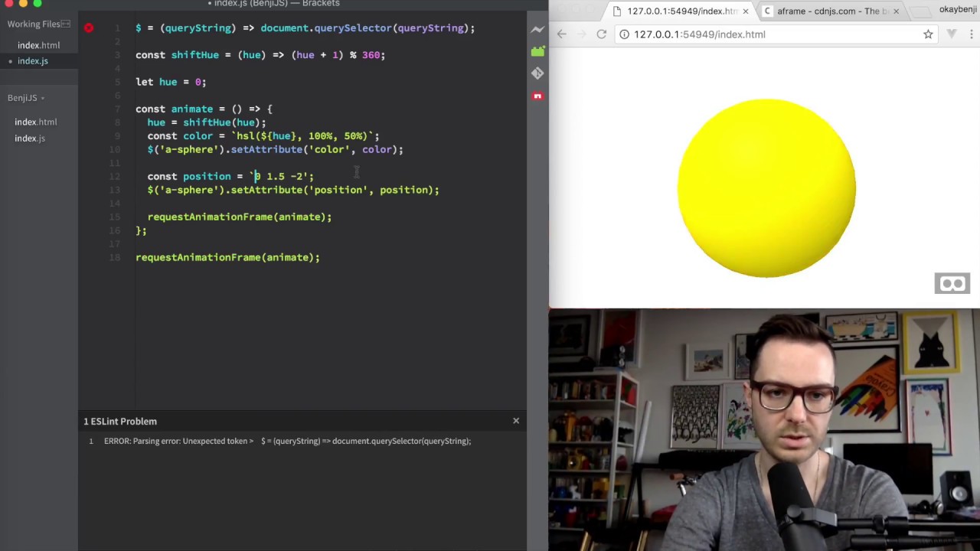Click 'querySelector' on code line 1

click(x=352, y=28)
